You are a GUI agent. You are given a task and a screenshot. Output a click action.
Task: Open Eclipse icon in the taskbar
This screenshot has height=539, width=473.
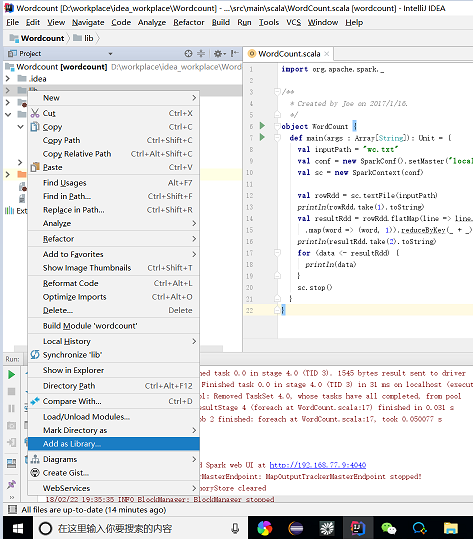[x=296, y=528]
